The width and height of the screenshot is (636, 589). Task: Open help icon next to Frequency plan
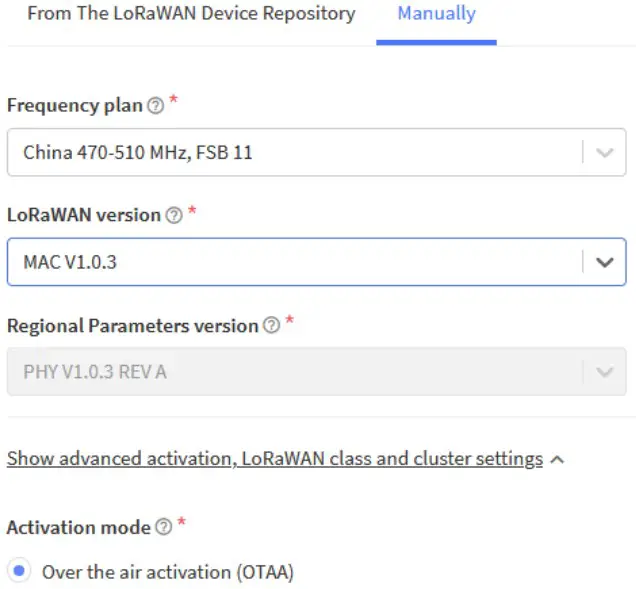155,106
